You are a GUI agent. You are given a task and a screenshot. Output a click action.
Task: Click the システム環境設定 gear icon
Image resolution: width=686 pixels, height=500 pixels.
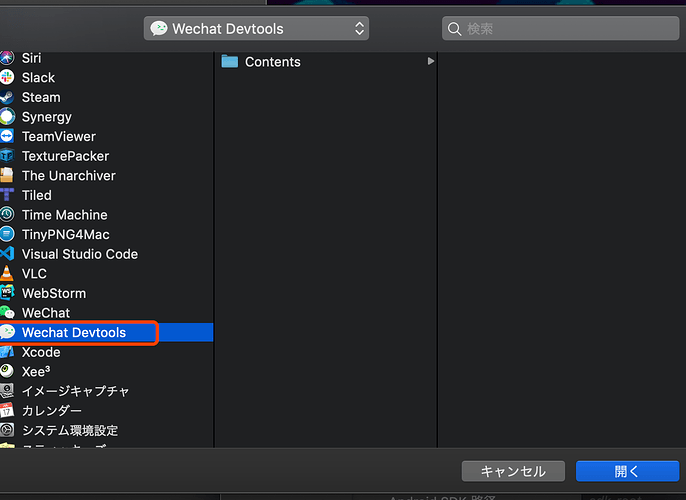[7, 430]
